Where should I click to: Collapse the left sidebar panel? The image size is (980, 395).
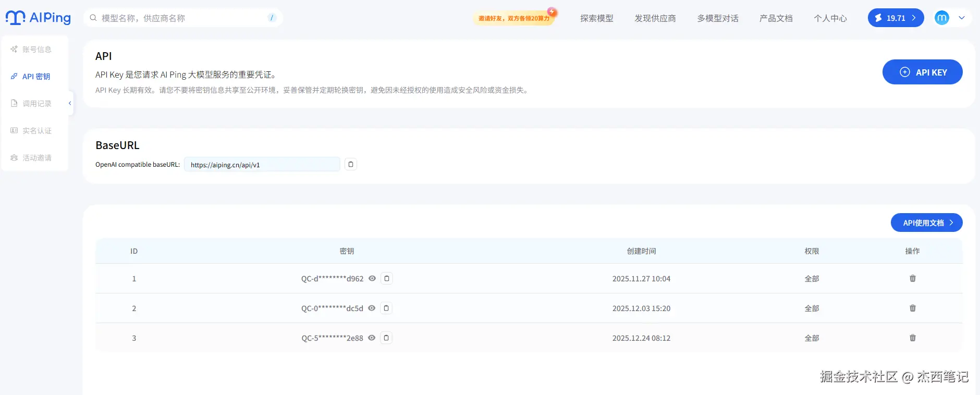click(x=70, y=103)
